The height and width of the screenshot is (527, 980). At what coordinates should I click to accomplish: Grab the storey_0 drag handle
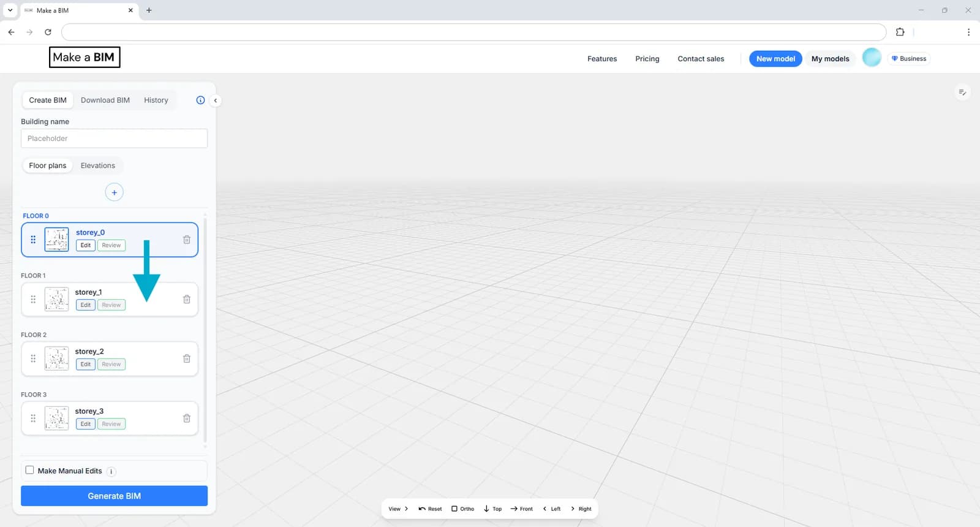click(x=33, y=240)
